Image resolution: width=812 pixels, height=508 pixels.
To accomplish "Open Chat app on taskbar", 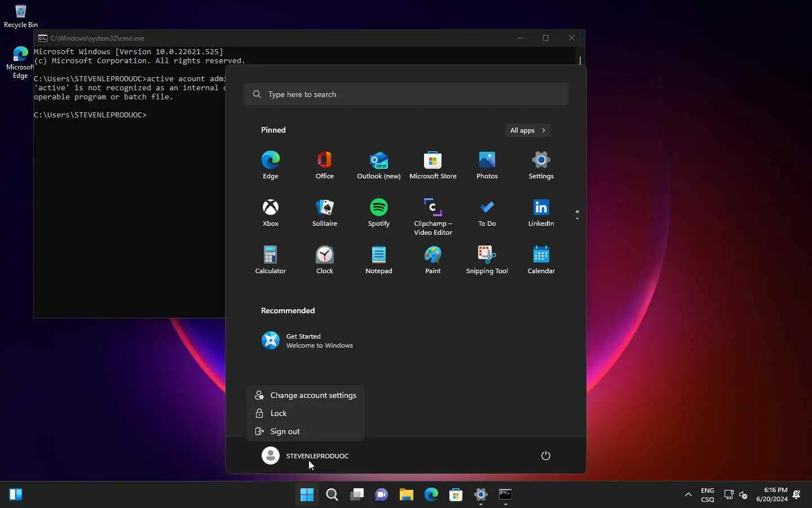I will click(382, 495).
